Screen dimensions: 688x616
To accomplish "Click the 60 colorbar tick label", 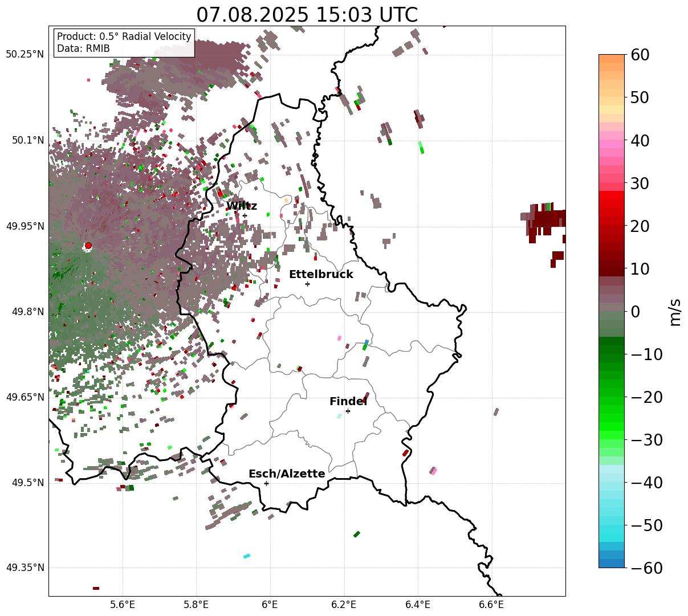I will click(640, 55).
